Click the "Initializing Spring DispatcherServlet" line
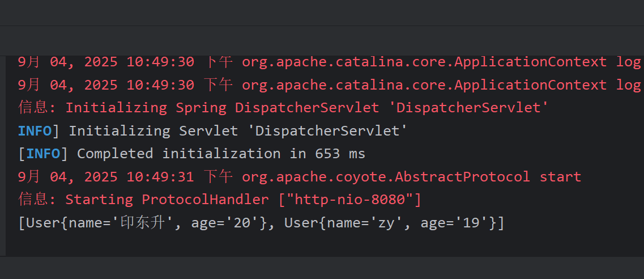The height and width of the screenshot is (279, 644). point(283,108)
